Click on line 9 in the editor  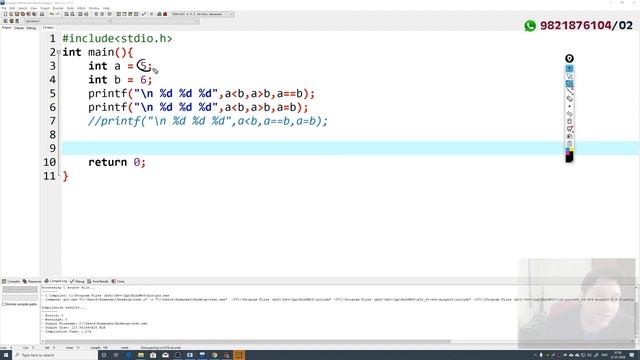click(x=350, y=148)
